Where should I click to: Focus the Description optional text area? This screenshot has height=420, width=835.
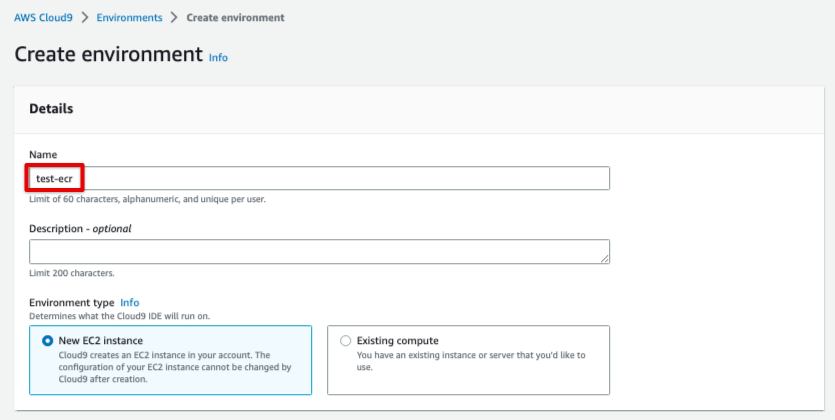[320, 251]
